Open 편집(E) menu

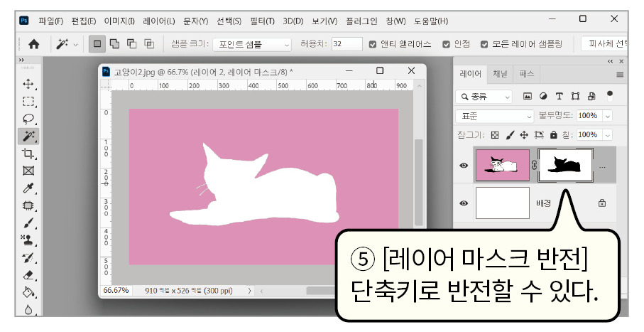click(83, 21)
